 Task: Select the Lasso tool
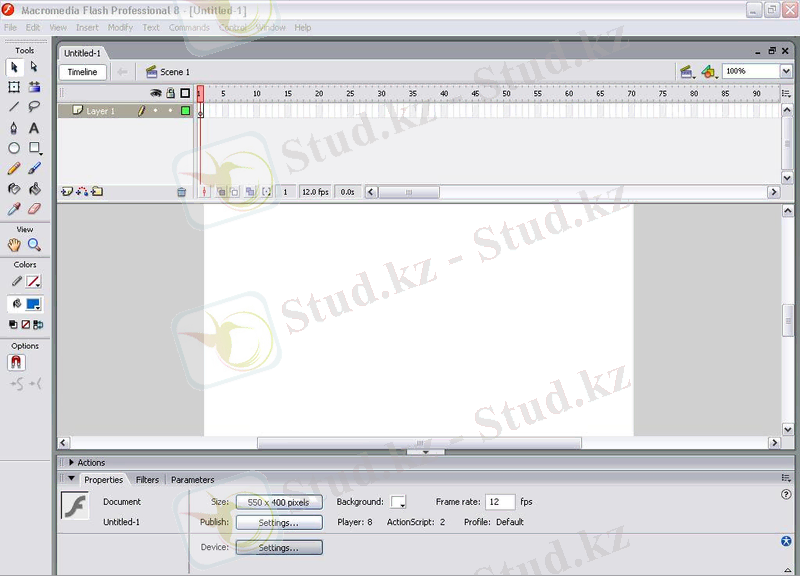34,107
